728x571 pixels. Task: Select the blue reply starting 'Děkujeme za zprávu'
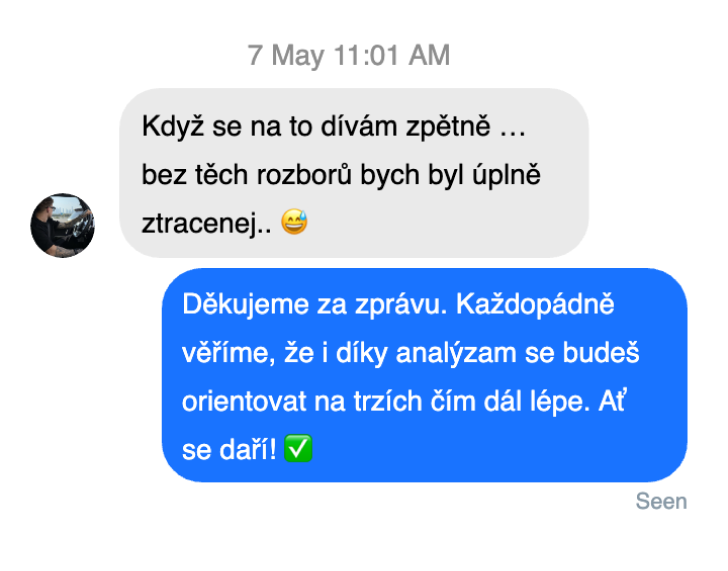[424, 375]
